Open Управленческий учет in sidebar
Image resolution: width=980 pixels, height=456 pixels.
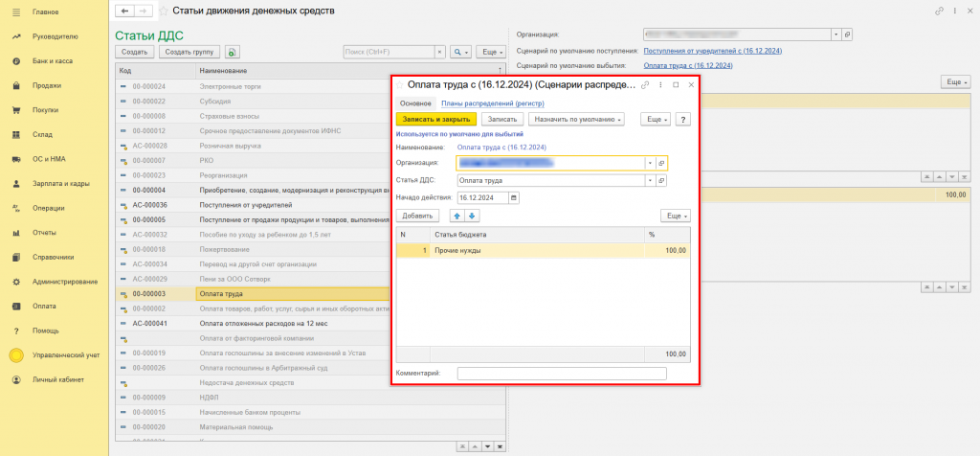tap(66, 355)
